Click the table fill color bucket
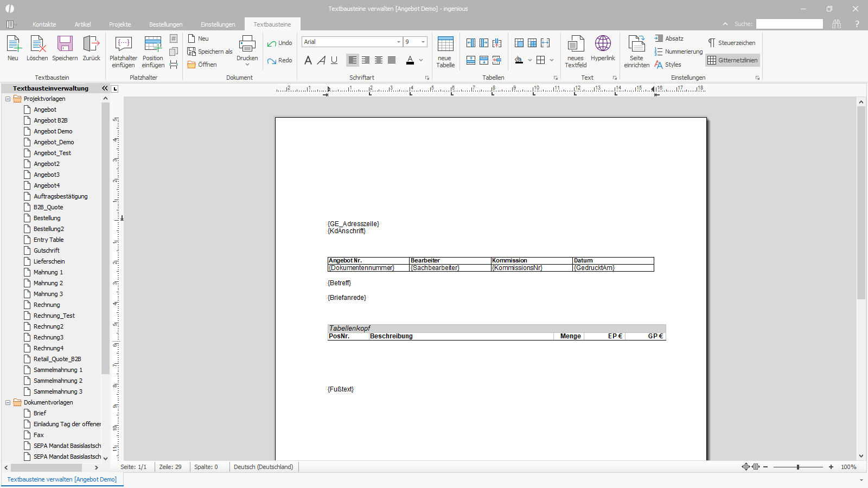This screenshot has width=868, height=488. pyautogui.click(x=519, y=60)
